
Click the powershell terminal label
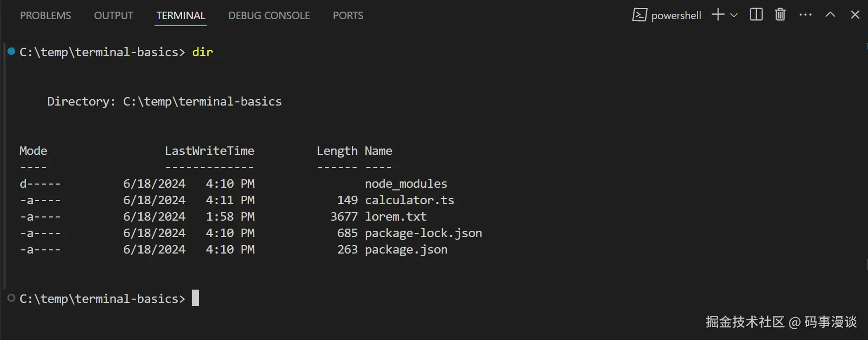click(676, 15)
